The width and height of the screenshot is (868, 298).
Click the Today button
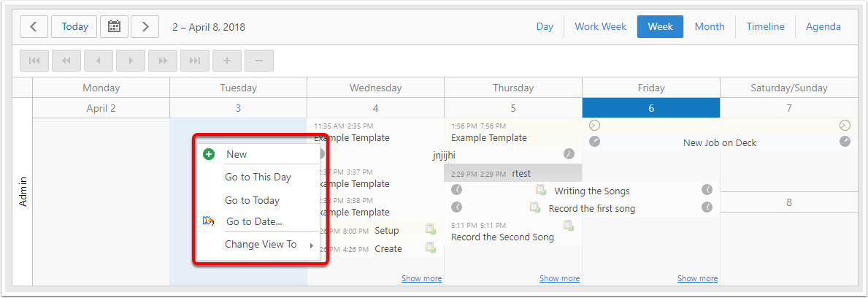coord(74,27)
